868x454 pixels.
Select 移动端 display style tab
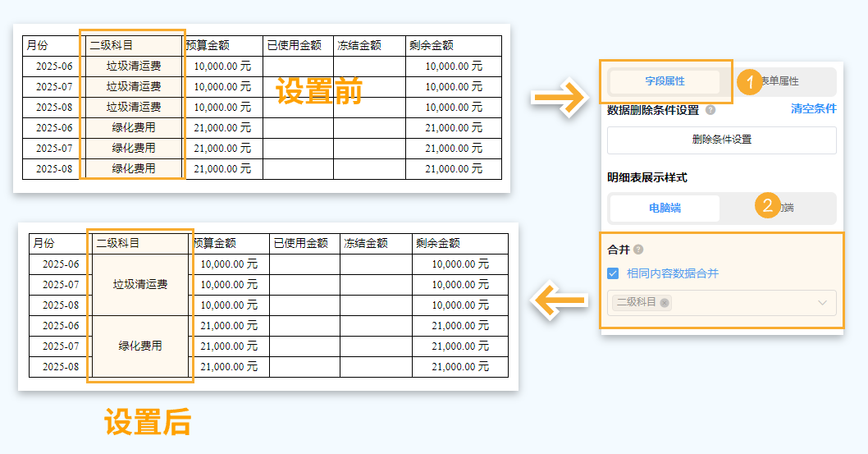(788, 208)
